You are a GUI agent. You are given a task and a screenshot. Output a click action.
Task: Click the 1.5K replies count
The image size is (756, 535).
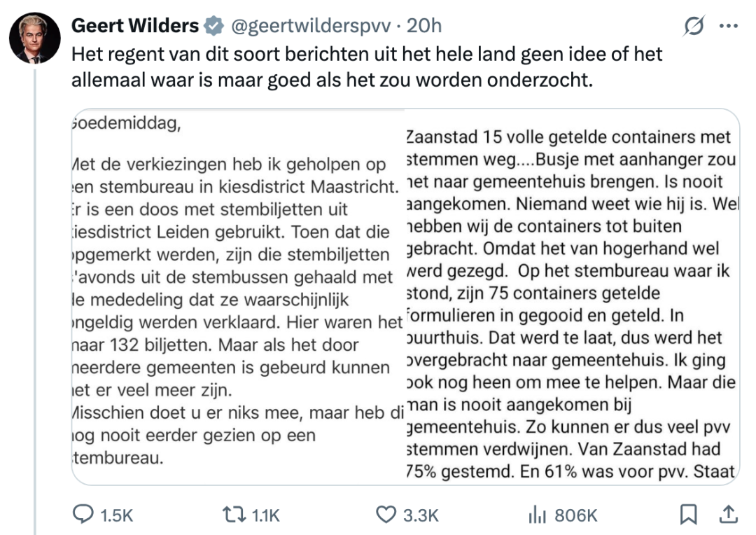tap(117, 515)
